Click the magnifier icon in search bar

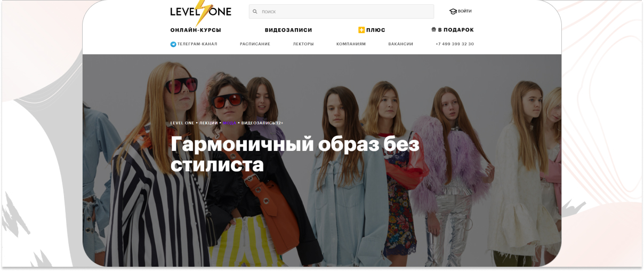pyautogui.click(x=255, y=11)
